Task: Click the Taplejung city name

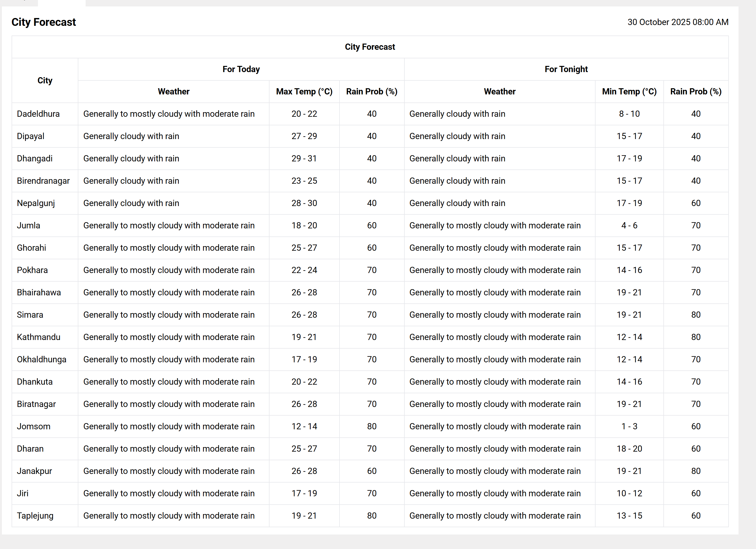Action: (35, 515)
